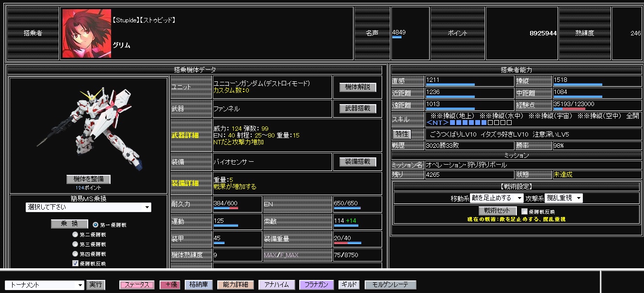The image size is (644, 293).
Task: Click the 近距離 value 1236
Action: click(x=433, y=92)
